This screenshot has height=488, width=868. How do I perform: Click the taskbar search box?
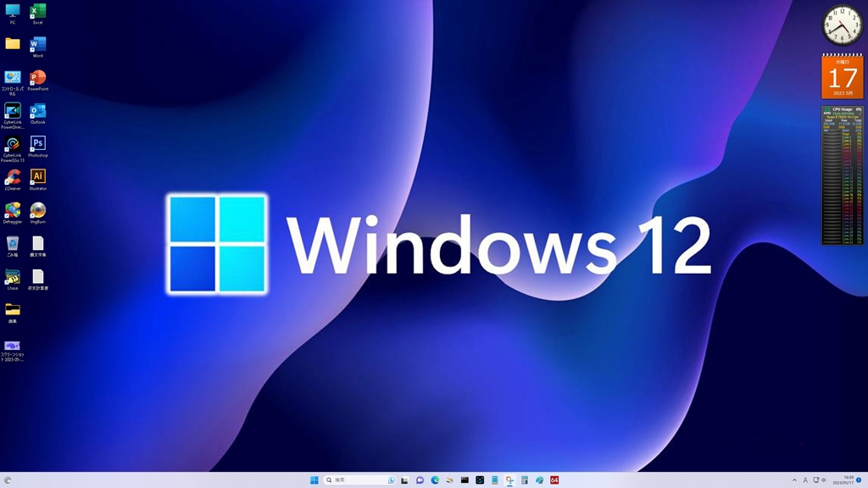359,480
